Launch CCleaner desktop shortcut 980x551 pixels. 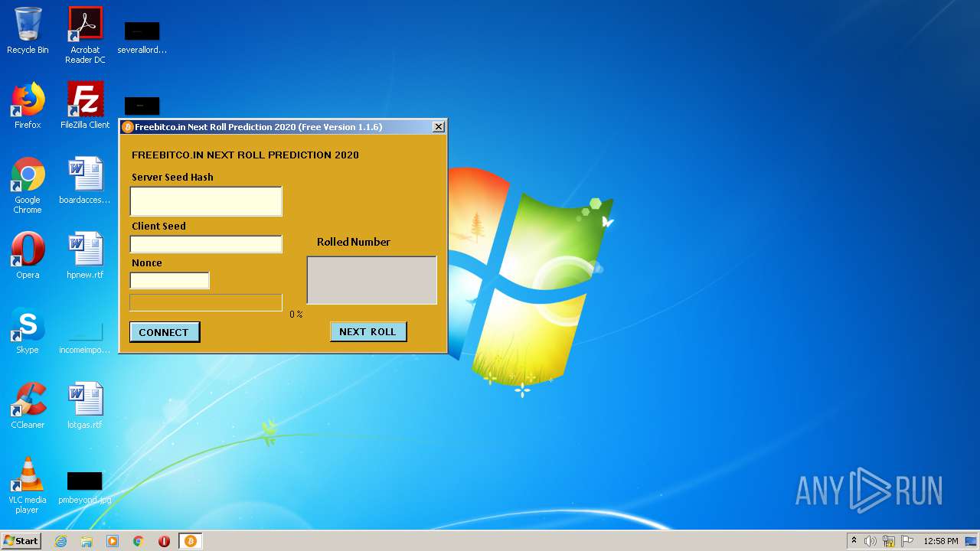pos(28,406)
